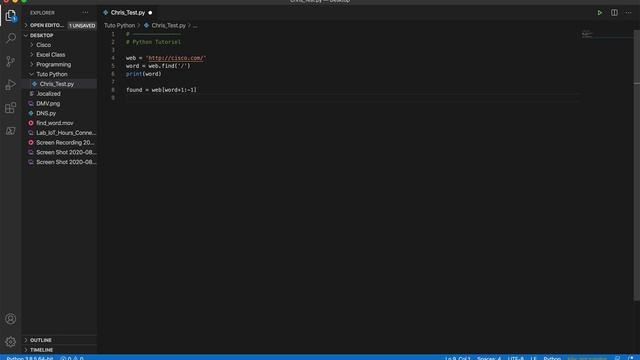Click the word = web.find('/') line
Viewport: 640px width, 360px height.
click(x=158, y=66)
